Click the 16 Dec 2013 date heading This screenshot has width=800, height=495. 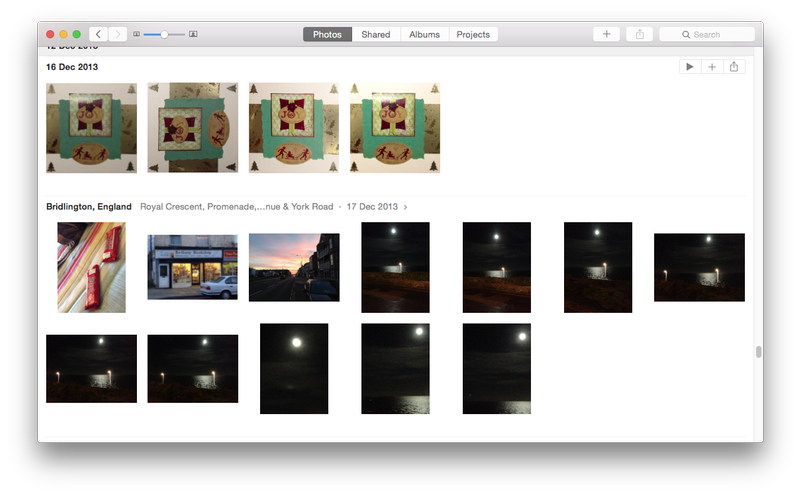pos(72,67)
